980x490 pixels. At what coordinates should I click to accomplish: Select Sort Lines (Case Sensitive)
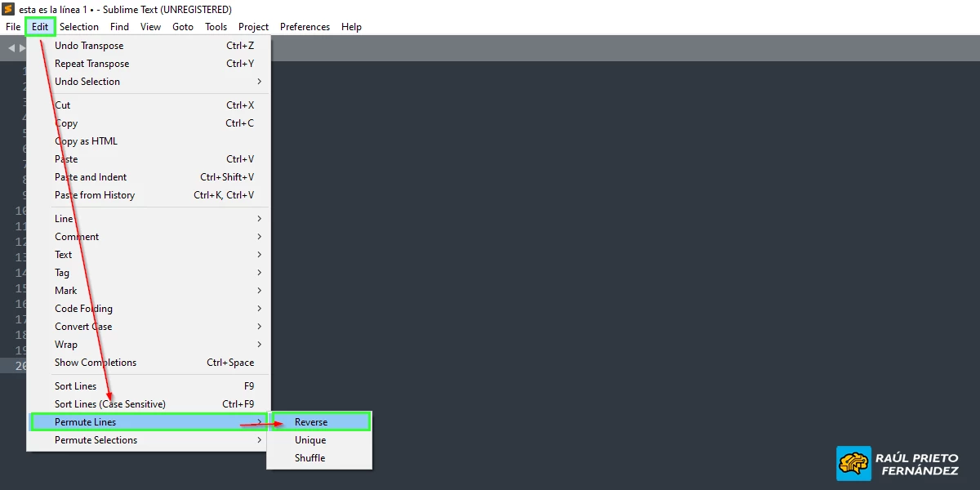click(x=110, y=404)
